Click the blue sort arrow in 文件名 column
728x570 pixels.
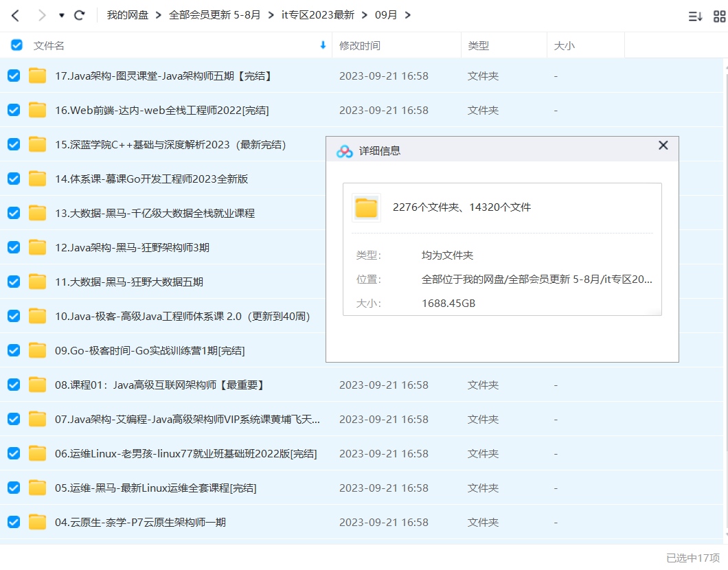(x=323, y=45)
